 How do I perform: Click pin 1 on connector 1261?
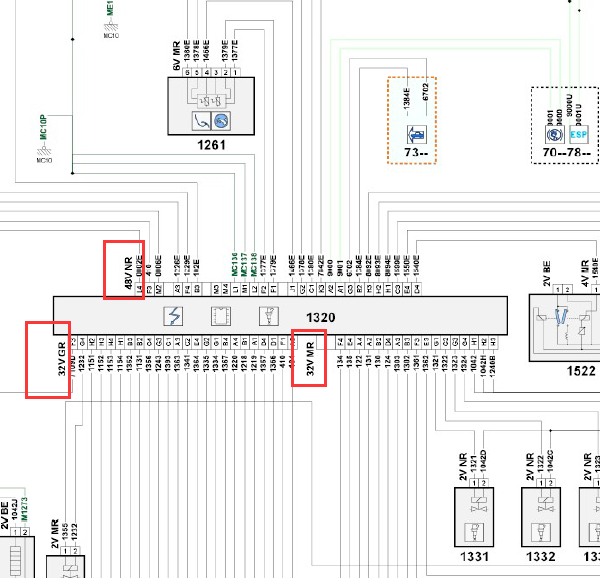pyautogui.click(x=235, y=72)
